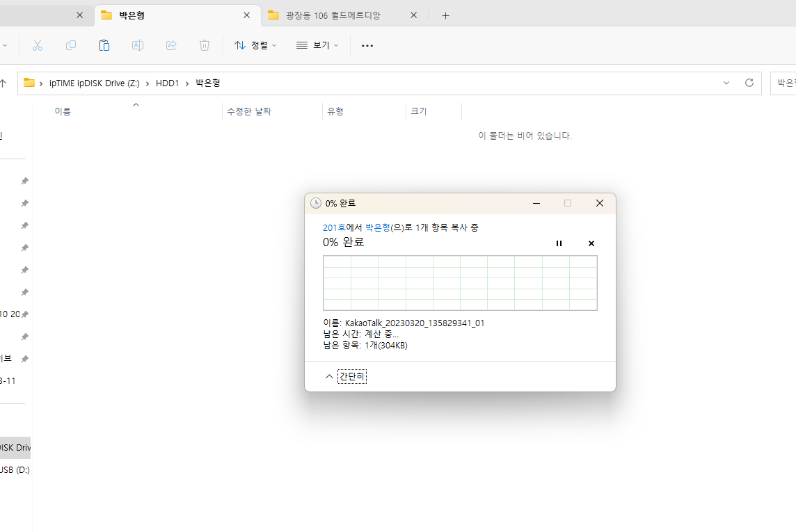Click the pin icon beside the 이브 sidebar item
Screen dimensions: 796x532
tap(25, 359)
